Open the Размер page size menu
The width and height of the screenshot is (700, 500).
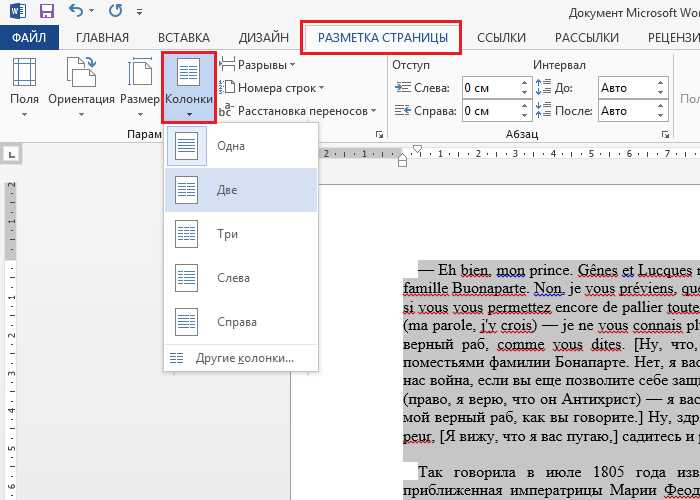pyautogui.click(x=139, y=88)
